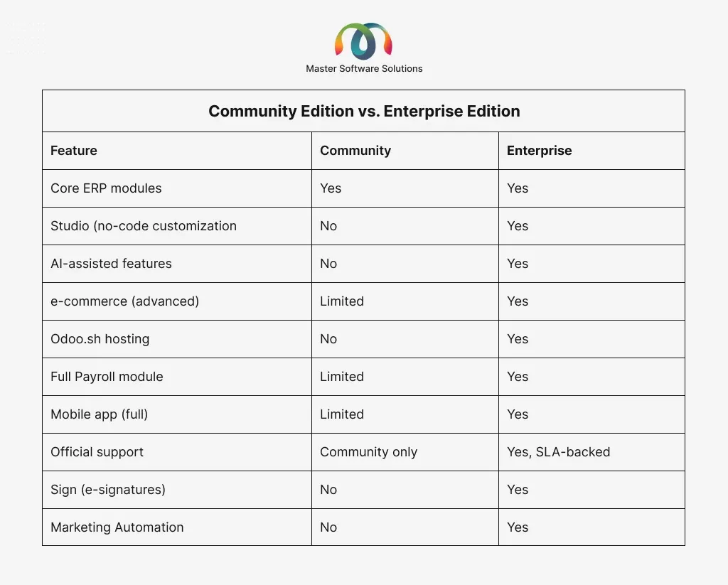Select the Community column header
Viewport: 728px width, 585px height.
[x=355, y=151]
